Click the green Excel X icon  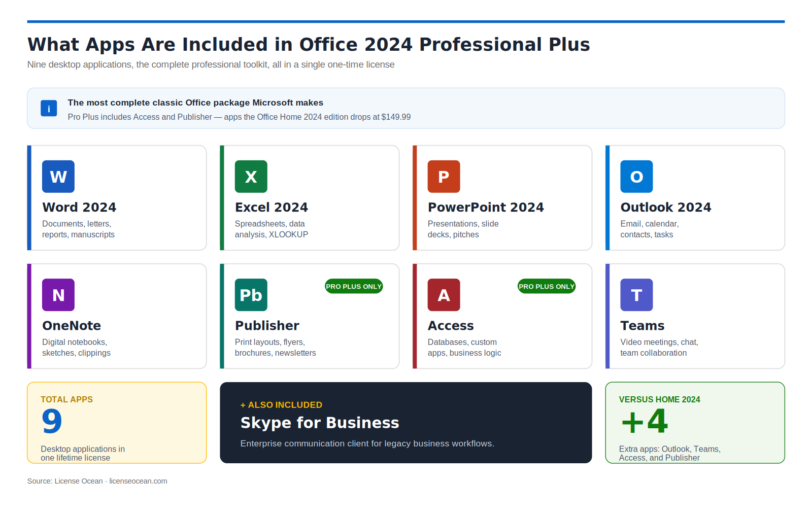pyautogui.click(x=251, y=177)
